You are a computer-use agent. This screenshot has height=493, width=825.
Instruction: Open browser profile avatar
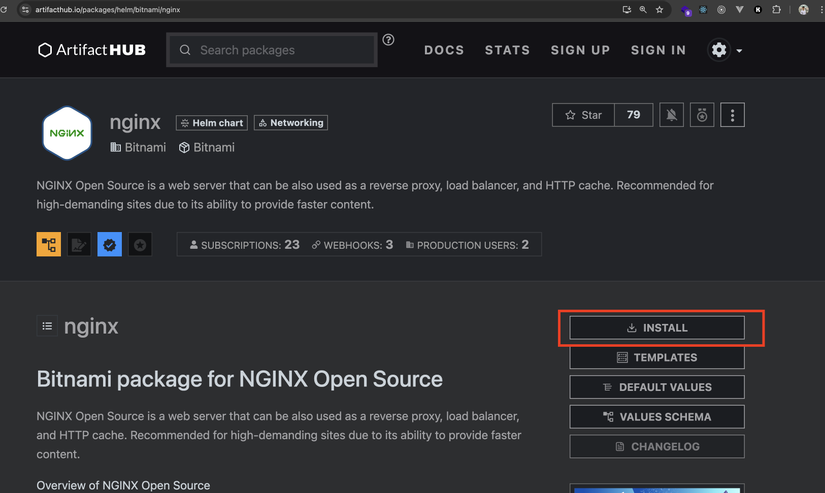tap(803, 9)
